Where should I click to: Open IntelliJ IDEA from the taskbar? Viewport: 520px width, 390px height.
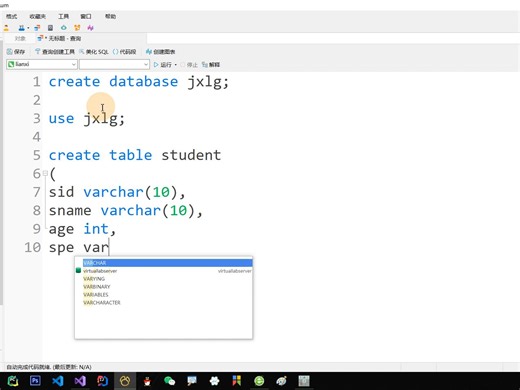[x=102, y=381]
